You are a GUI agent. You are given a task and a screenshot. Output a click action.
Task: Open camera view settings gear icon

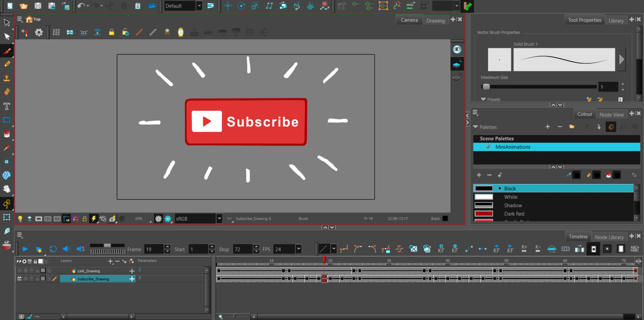click(39, 32)
